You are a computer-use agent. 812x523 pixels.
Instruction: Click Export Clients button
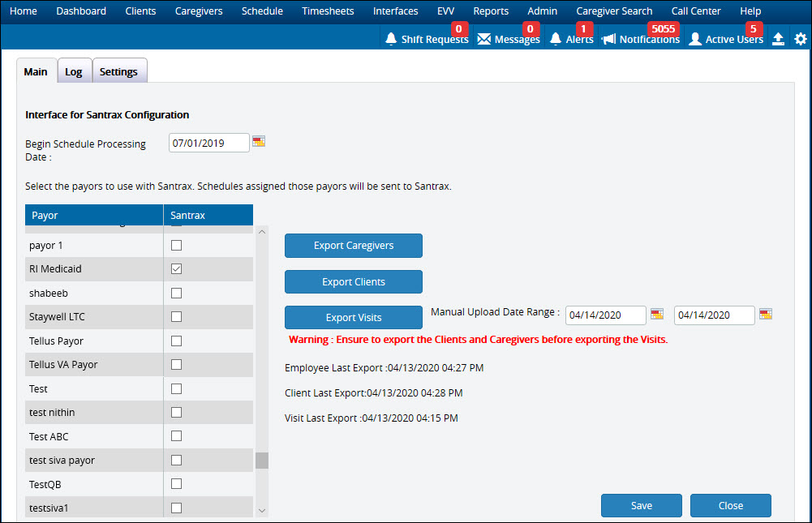(x=354, y=281)
